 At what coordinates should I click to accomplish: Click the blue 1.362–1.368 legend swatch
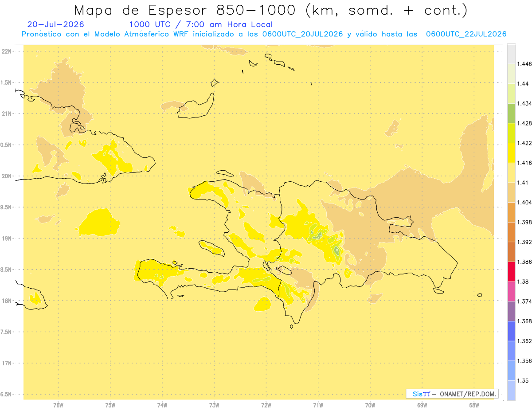pyautogui.click(x=511, y=331)
